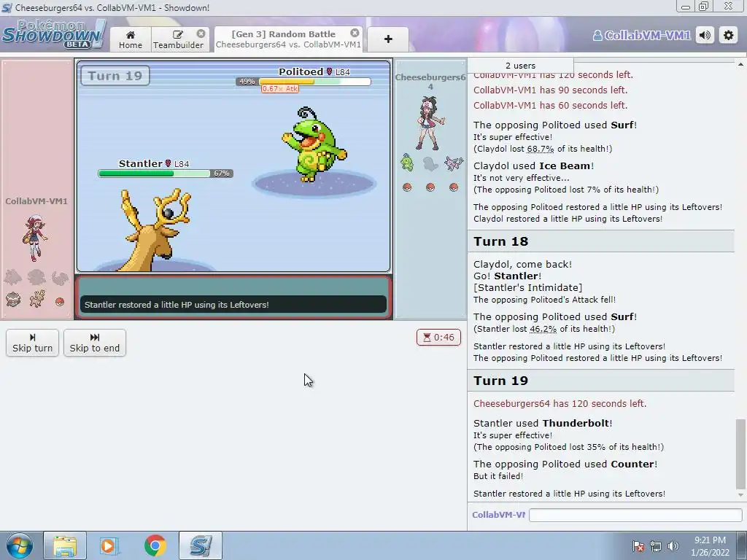Open File Explorer from taskbar
The width and height of the screenshot is (747, 560).
click(x=65, y=545)
